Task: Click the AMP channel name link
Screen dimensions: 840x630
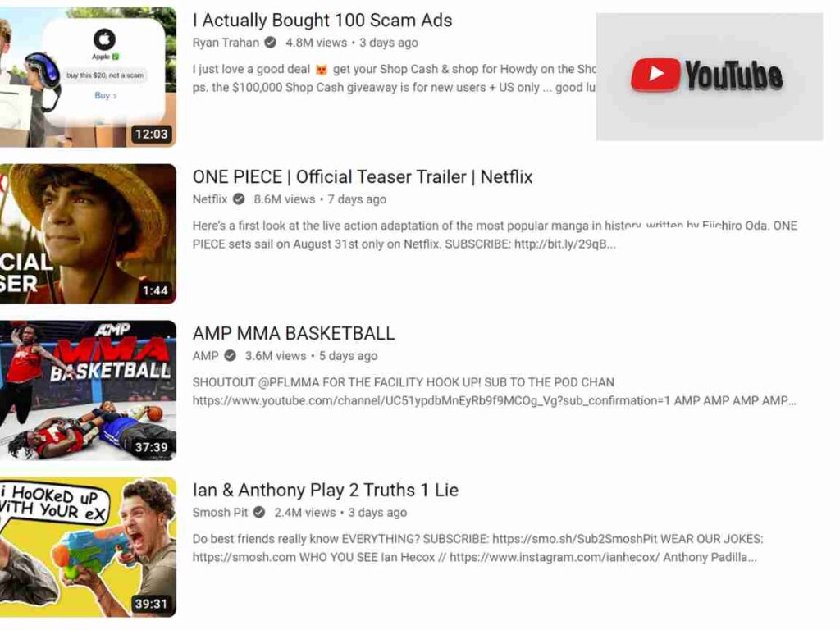Action: (x=206, y=355)
